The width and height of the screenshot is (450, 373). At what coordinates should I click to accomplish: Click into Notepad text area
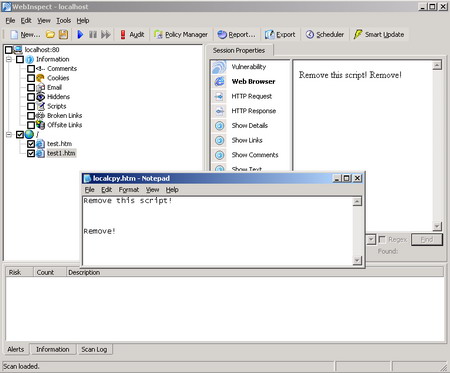pos(217,231)
